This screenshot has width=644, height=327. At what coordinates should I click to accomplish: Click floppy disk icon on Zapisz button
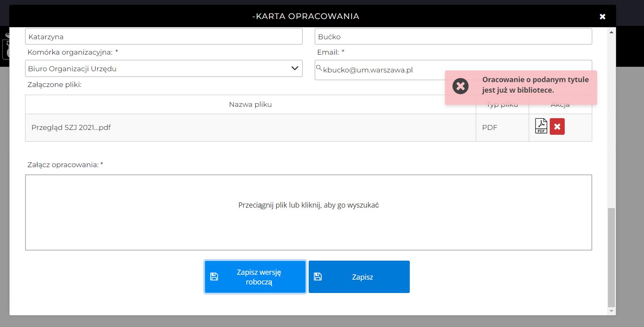[x=318, y=277]
